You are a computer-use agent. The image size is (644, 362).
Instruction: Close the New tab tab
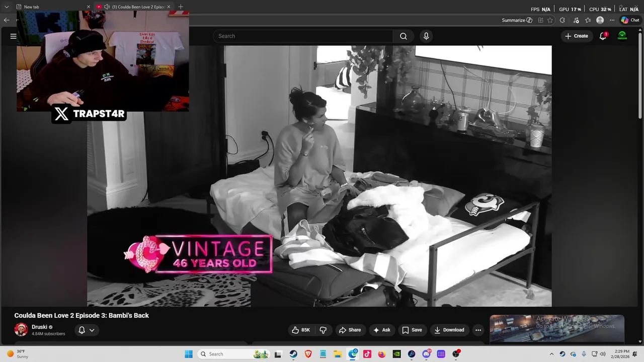[x=89, y=7]
